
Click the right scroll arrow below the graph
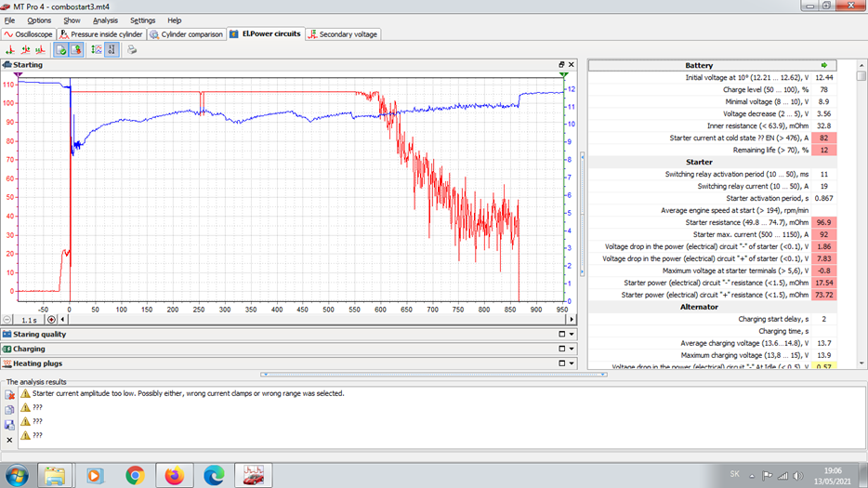pyautogui.click(x=572, y=320)
